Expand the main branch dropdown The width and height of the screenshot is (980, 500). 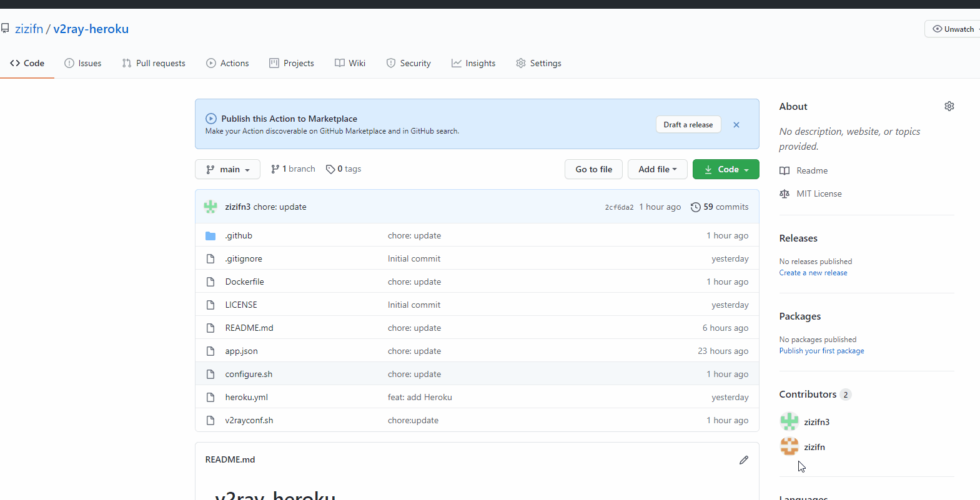227,169
